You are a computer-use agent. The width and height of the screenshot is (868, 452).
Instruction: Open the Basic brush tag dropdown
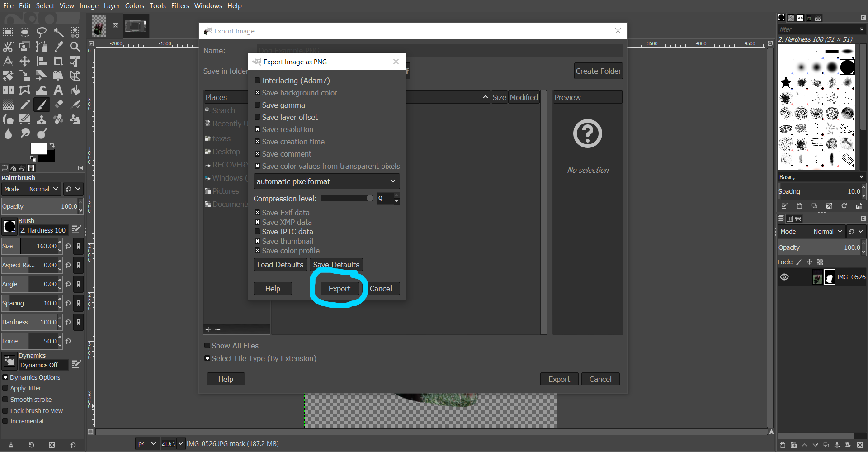pos(821,177)
